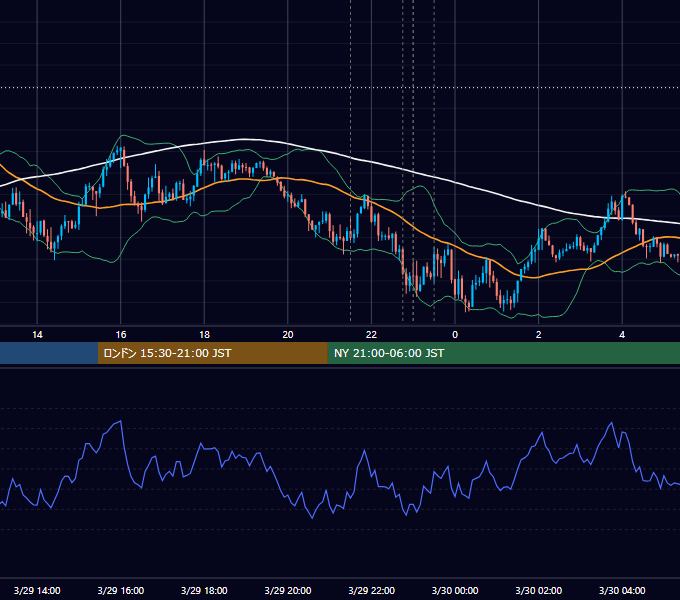Select the 4 hour axis label

coord(622,335)
